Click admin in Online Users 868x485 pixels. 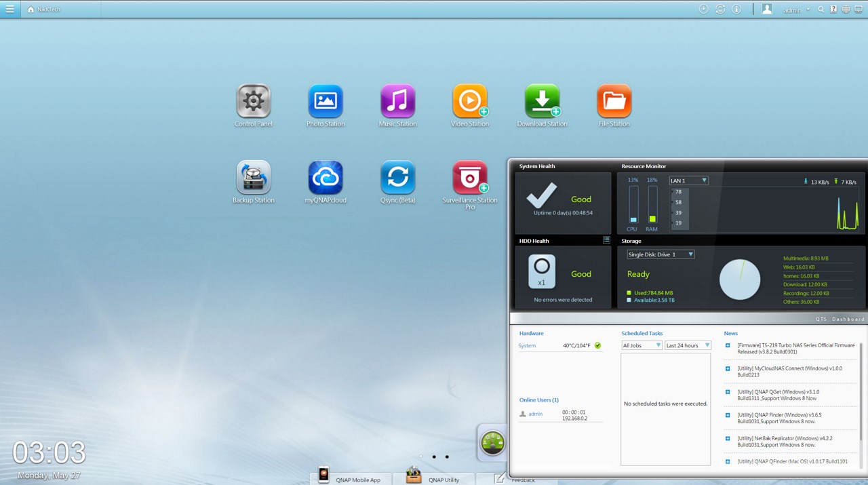point(536,414)
